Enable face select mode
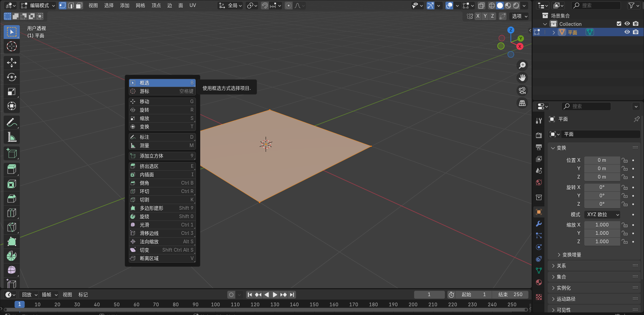The height and width of the screenshot is (315, 644). point(79,5)
